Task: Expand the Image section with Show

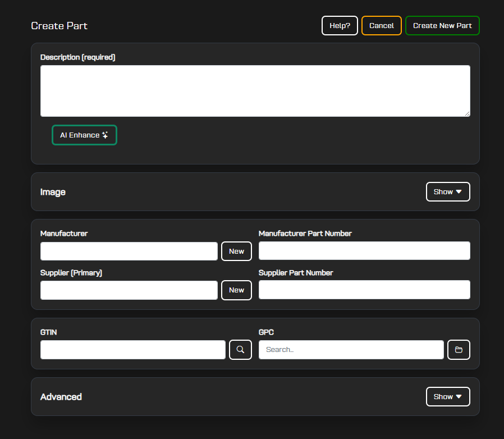Action: (x=448, y=191)
